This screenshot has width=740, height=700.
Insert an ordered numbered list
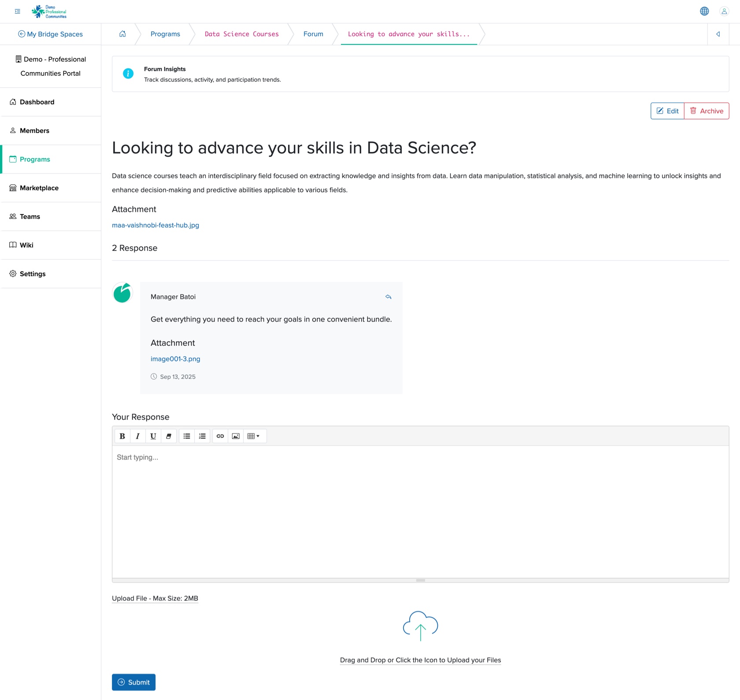click(x=202, y=436)
